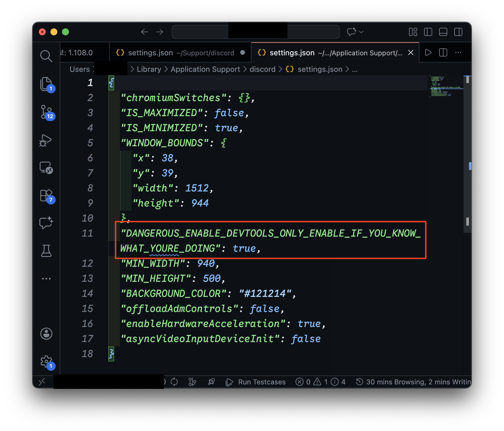The image size is (504, 431).
Task: Click the Accounts icon in activity bar
Action: 46,334
